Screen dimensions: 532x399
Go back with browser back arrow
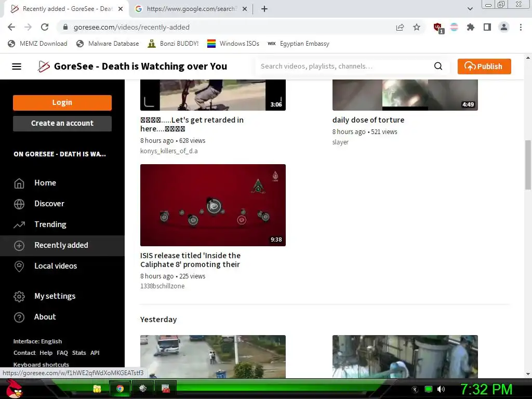click(x=11, y=27)
